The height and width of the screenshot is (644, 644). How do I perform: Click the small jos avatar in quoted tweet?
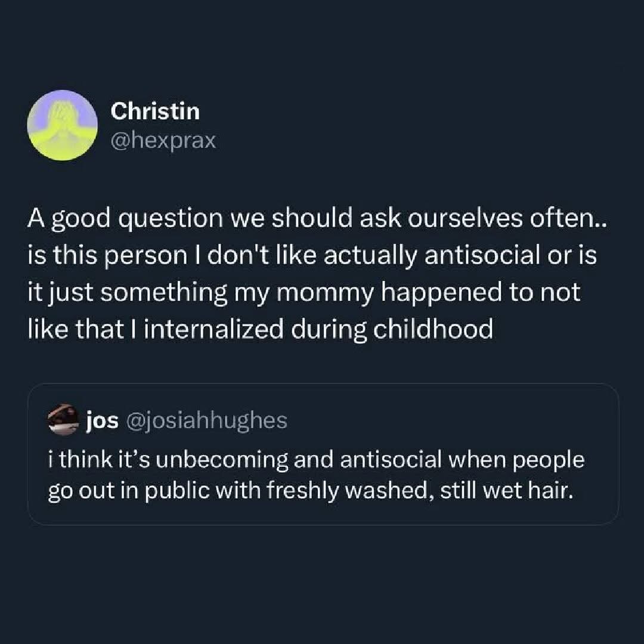click(x=63, y=421)
